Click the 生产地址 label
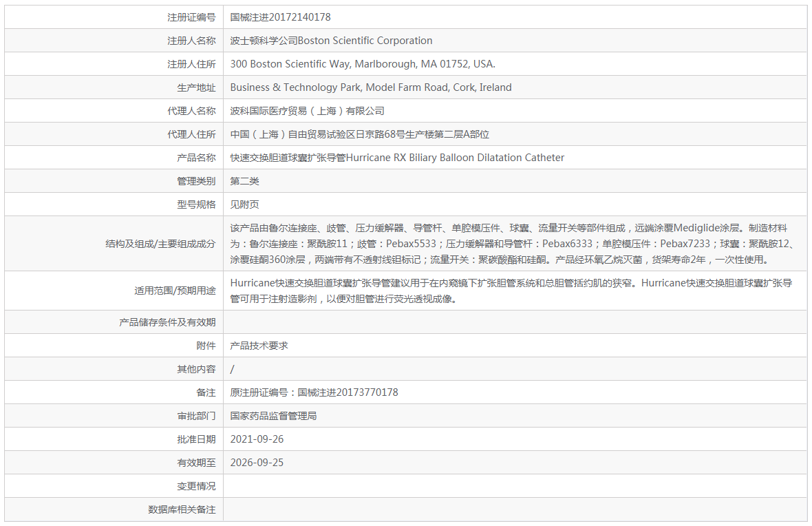 pos(196,87)
